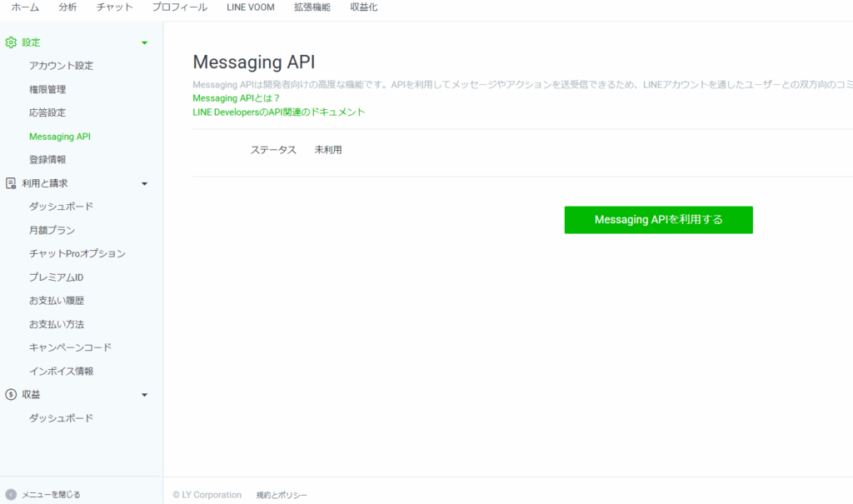The height and width of the screenshot is (504, 853).
Task: Open 権限管理 in the sidebar
Action: click(x=47, y=89)
